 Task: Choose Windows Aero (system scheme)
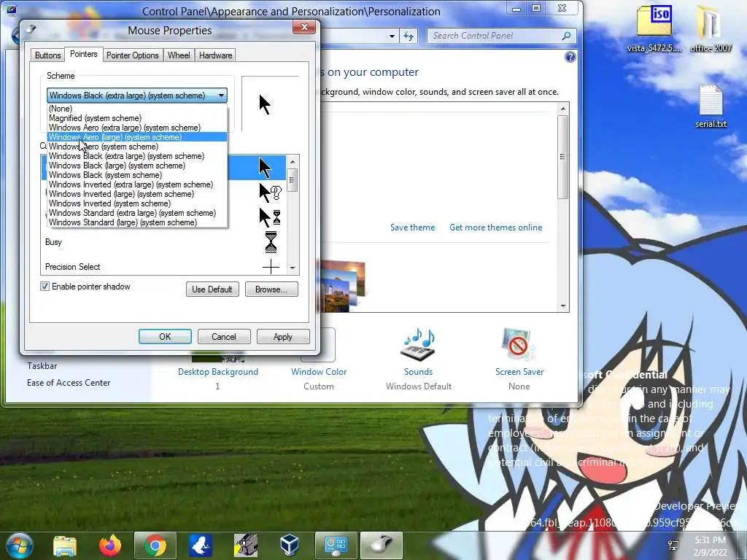(137, 147)
